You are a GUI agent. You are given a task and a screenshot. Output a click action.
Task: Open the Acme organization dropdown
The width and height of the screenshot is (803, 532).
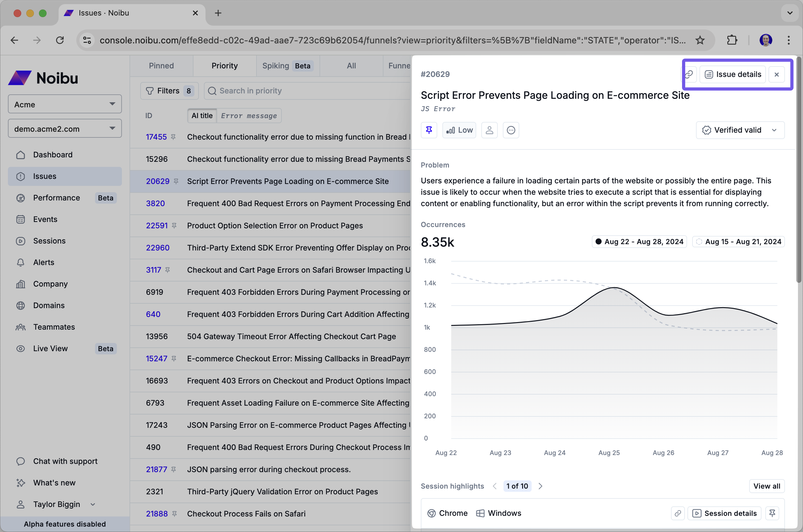(x=65, y=104)
